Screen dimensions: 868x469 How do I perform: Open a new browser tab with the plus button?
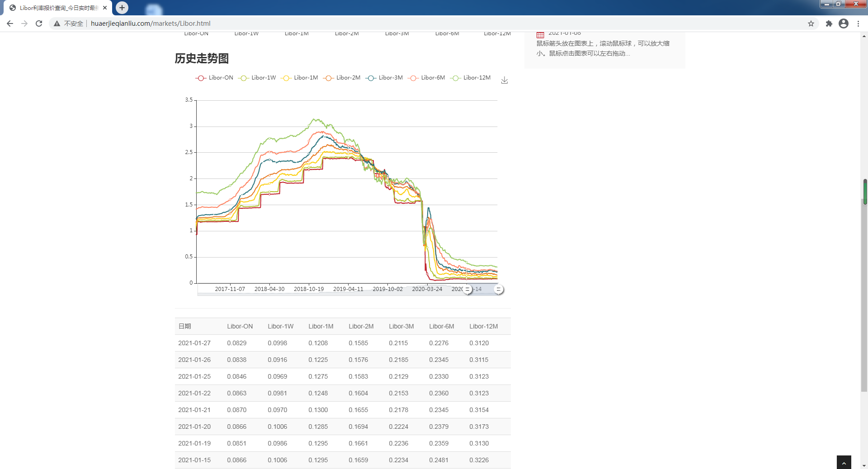pos(122,7)
